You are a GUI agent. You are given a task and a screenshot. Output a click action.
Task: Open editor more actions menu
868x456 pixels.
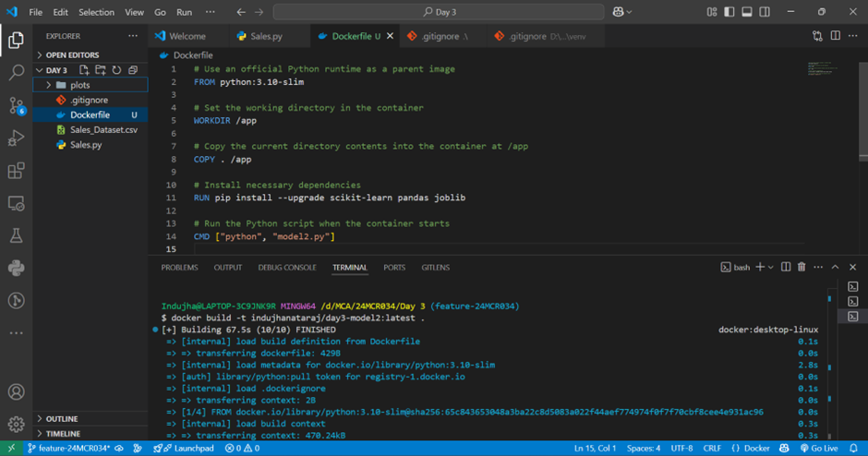pyautogui.click(x=853, y=36)
